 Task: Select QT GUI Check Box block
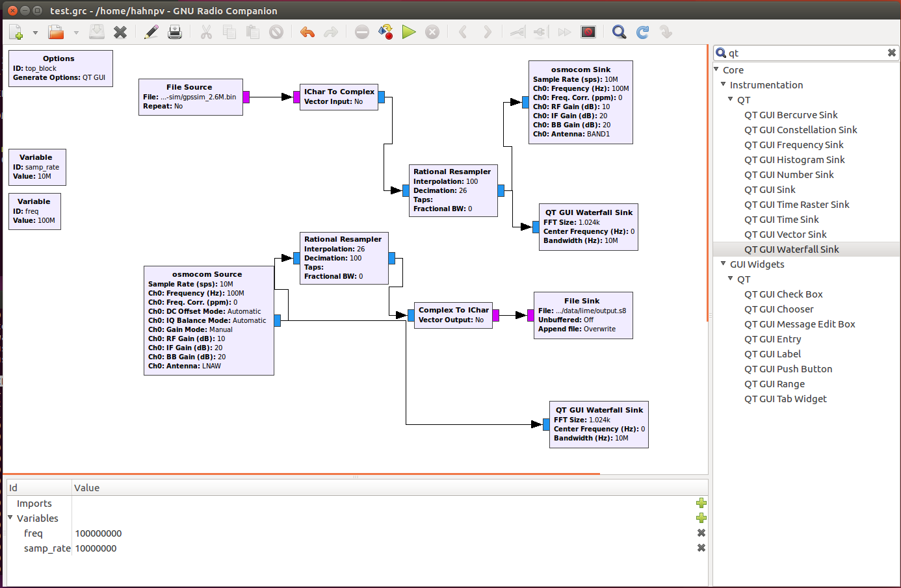click(783, 294)
